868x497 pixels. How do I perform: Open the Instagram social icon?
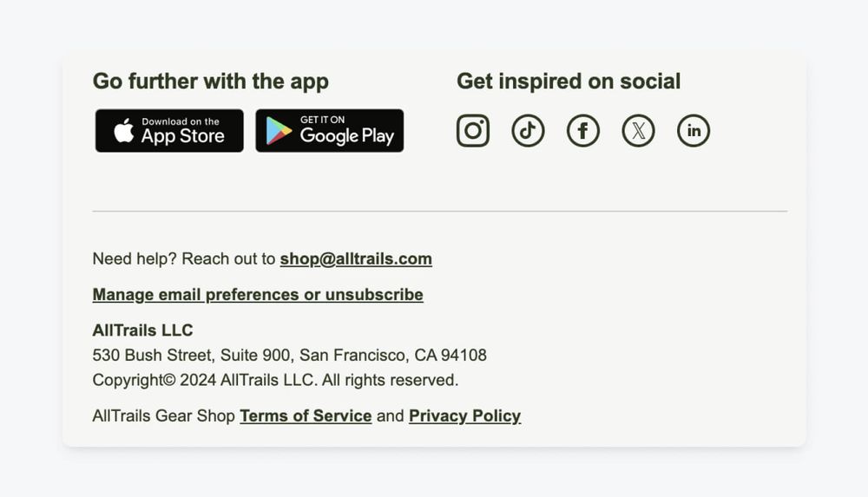(473, 131)
